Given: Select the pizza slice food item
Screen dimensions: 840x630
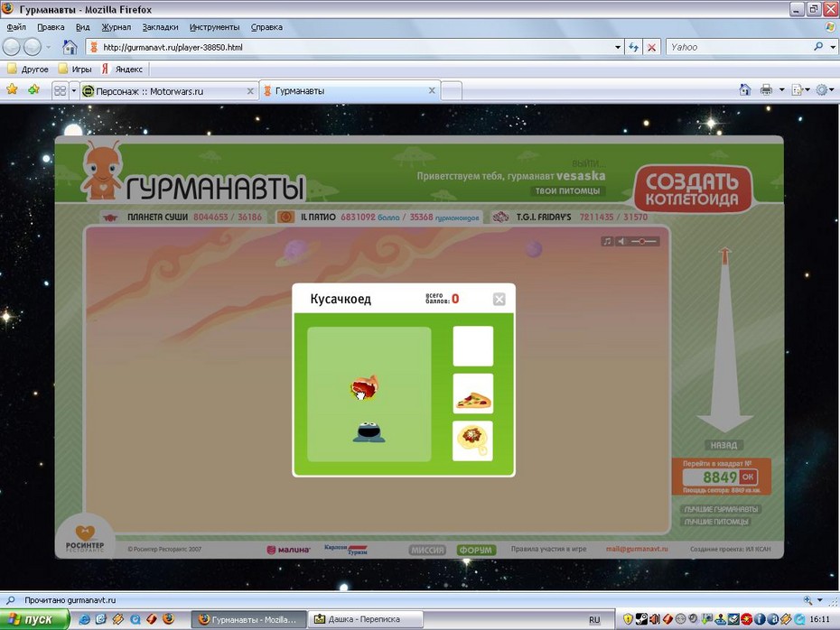Looking at the screenshot, I should 473,394.
